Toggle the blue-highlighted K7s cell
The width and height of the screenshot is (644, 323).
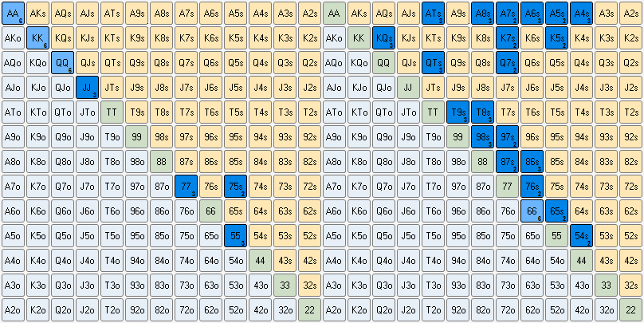[507, 38]
